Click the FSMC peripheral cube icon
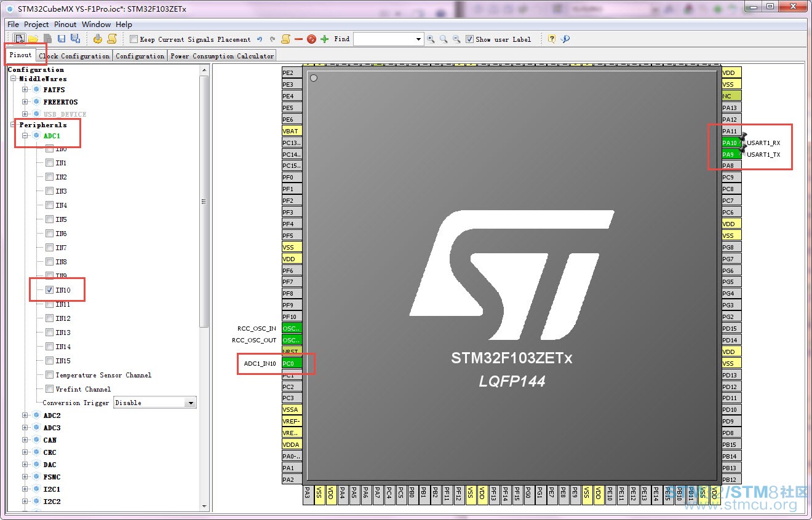 point(36,477)
